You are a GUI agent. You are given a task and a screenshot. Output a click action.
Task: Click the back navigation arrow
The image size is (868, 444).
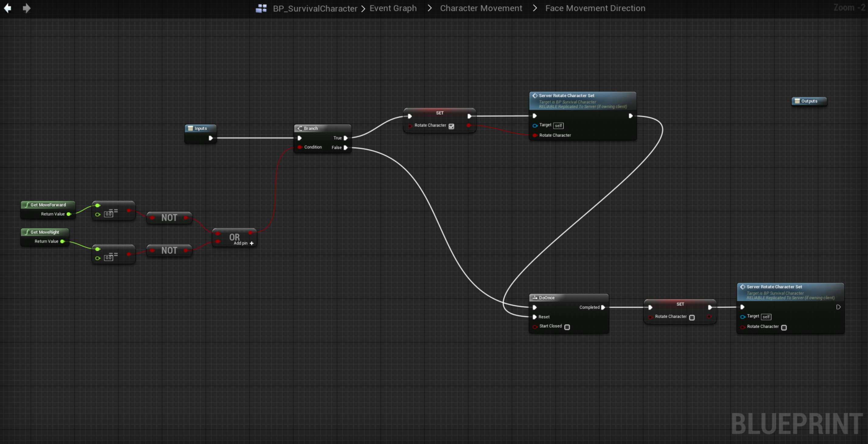[x=7, y=8]
